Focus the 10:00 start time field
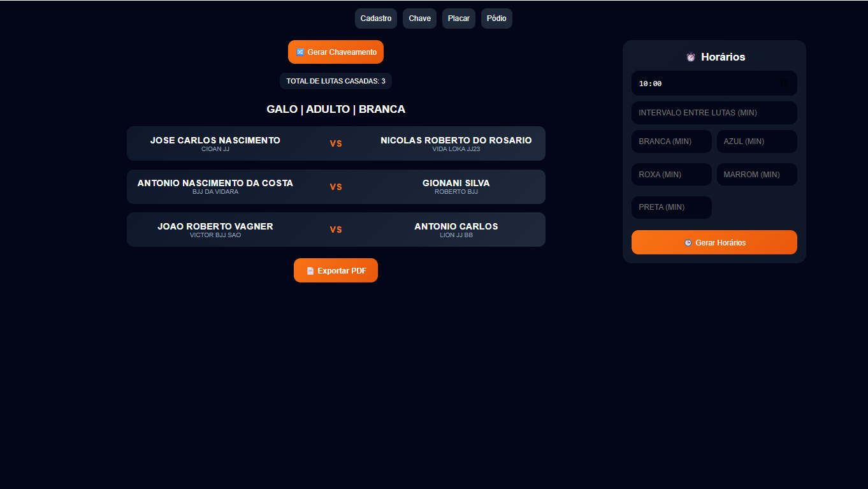The height and width of the screenshot is (489, 868). coord(701,84)
